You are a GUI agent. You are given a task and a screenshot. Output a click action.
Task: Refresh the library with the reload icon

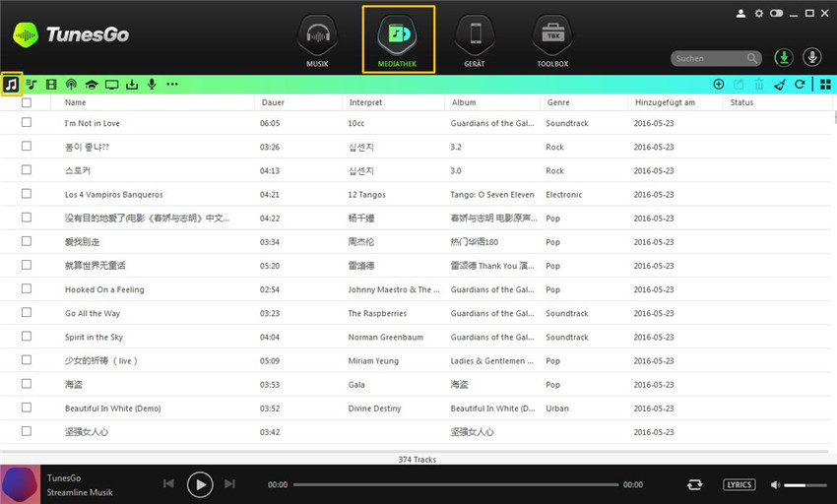(800, 85)
